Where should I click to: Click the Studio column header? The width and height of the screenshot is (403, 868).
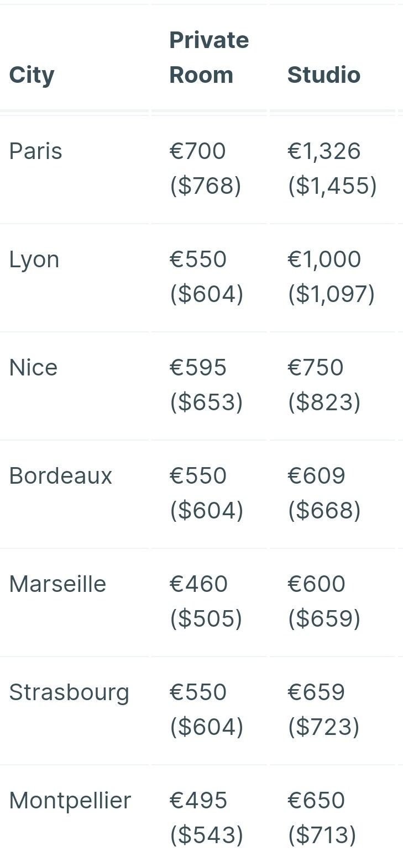(324, 75)
